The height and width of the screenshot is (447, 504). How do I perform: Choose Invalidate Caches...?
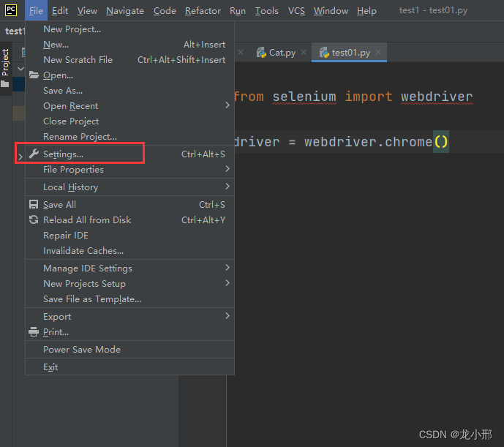[130, 251]
